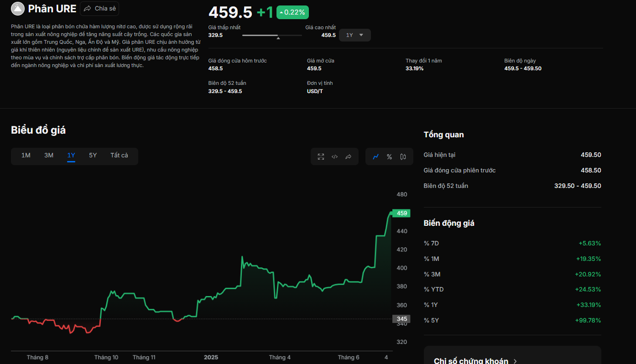Viewport: 636px width, 364px height.
Task: Expand the price chart to fullscreen
Action: 321,156
